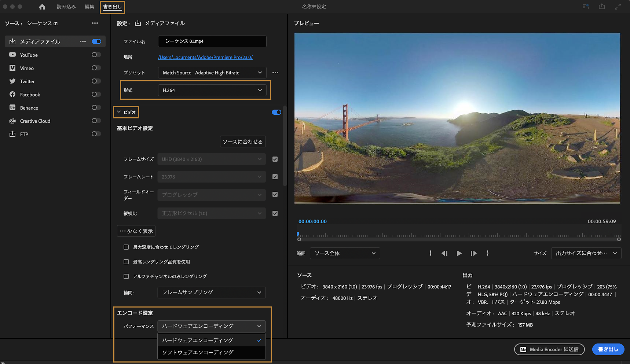The height and width of the screenshot is (364, 630).
Task: Select the Home icon in the top bar
Action: (42, 6)
